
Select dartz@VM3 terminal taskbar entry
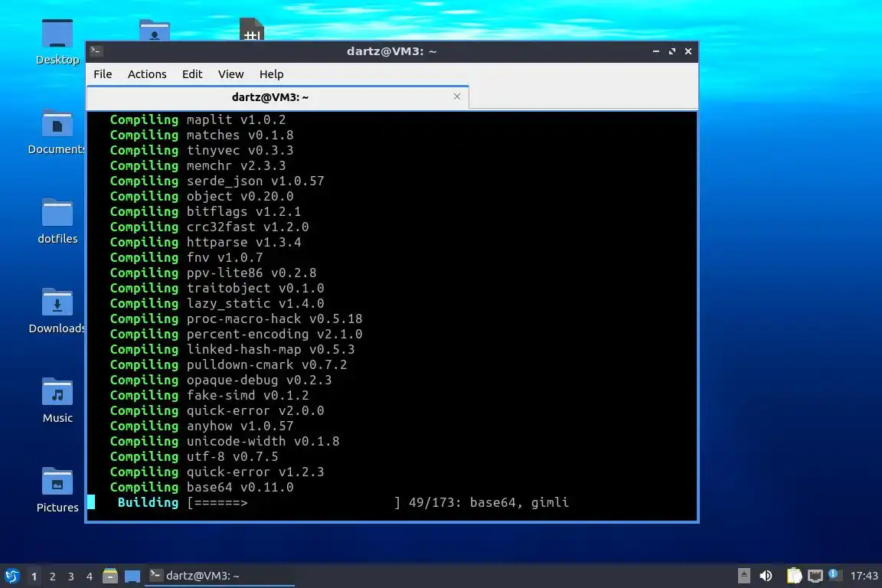coord(220,576)
